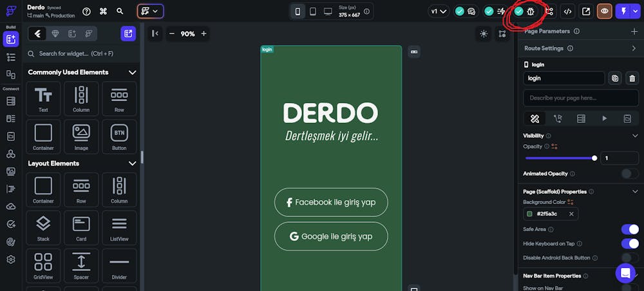Viewport: 644px width, 291px height.
Task: Select Google ile giriş yap button
Action: [331, 236]
